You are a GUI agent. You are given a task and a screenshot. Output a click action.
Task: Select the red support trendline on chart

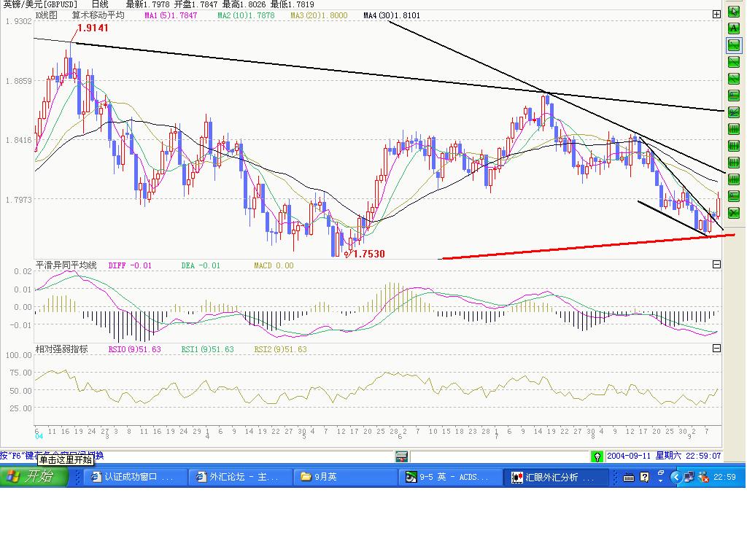[x=589, y=246]
